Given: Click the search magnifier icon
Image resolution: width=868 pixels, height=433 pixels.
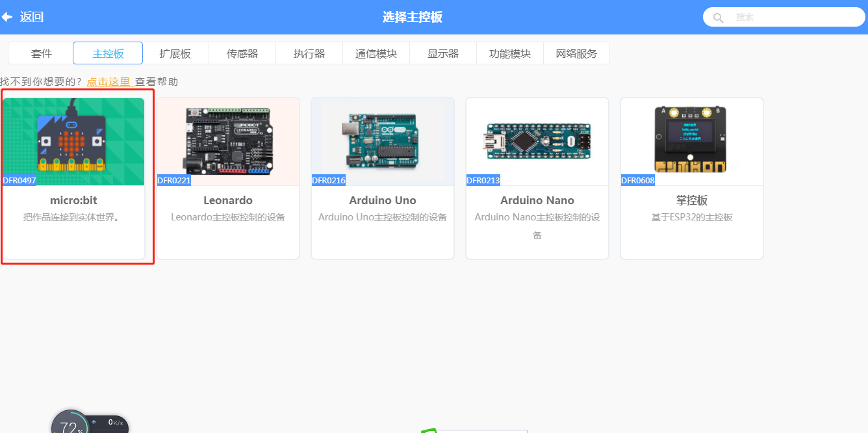Looking at the screenshot, I should pos(718,18).
